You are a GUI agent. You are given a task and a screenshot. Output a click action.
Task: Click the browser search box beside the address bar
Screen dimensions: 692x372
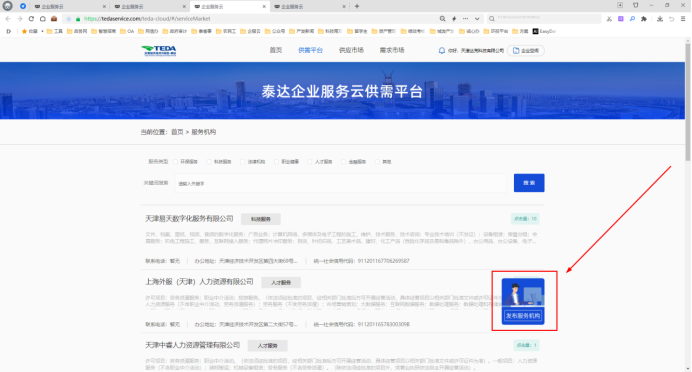[544, 19]
